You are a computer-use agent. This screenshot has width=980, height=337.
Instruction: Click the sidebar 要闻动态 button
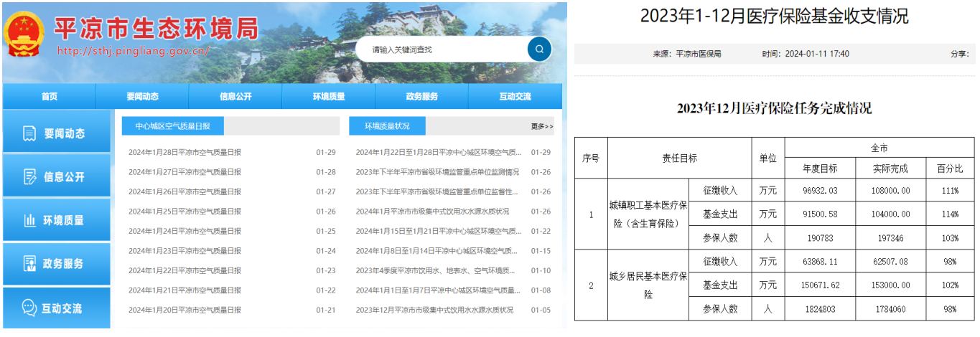coord(57,133)
